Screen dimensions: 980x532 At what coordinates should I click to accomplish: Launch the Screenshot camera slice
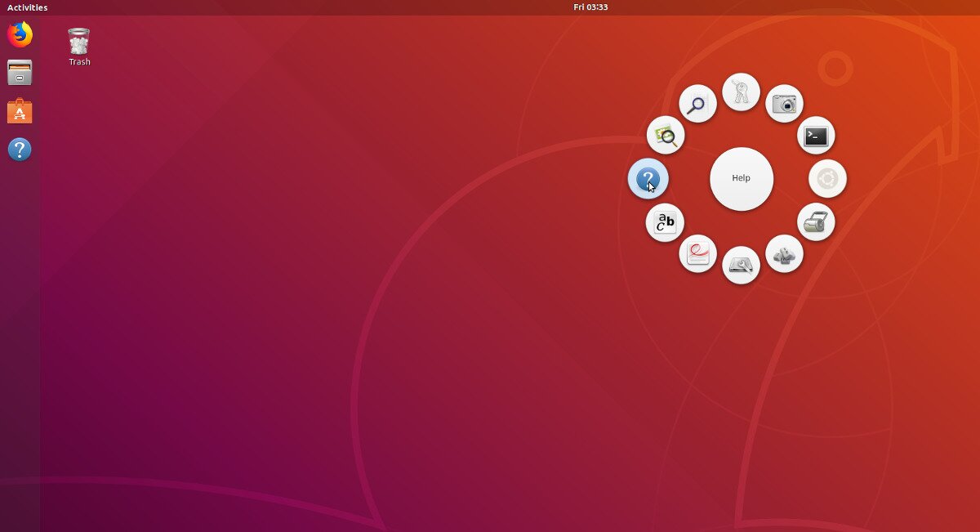click(x=784, y=104)
